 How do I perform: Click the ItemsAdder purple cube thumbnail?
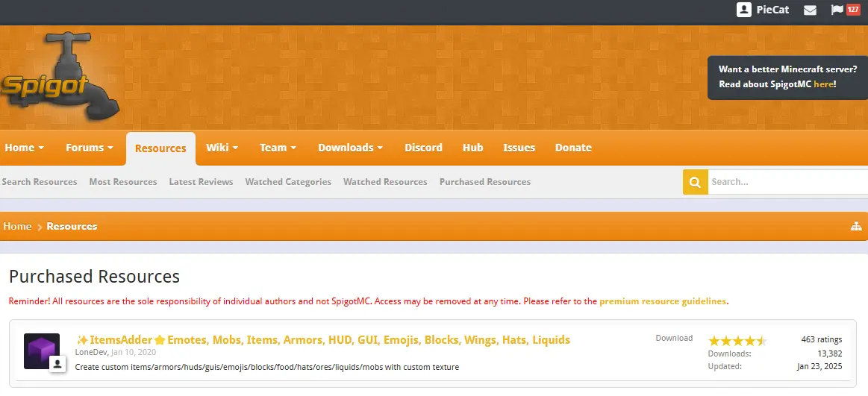pyautogui.click(x=42, y=351)
